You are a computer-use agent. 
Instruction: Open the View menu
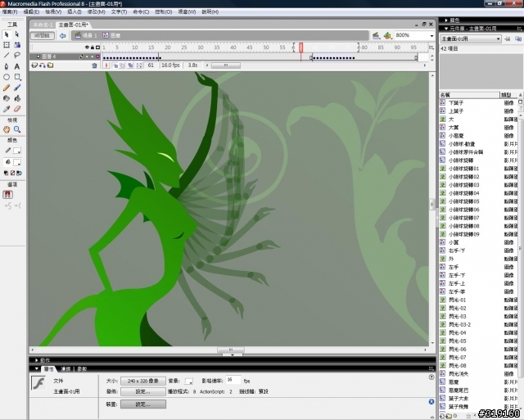tap(53, 12)
